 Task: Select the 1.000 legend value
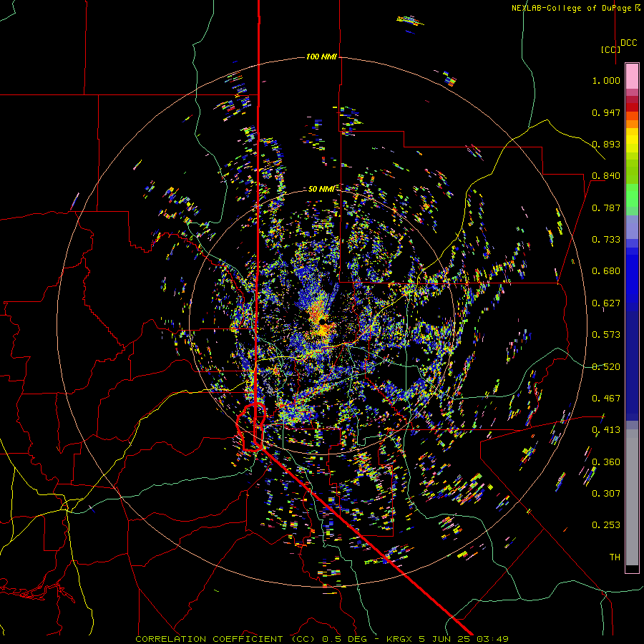pos(606,80)
